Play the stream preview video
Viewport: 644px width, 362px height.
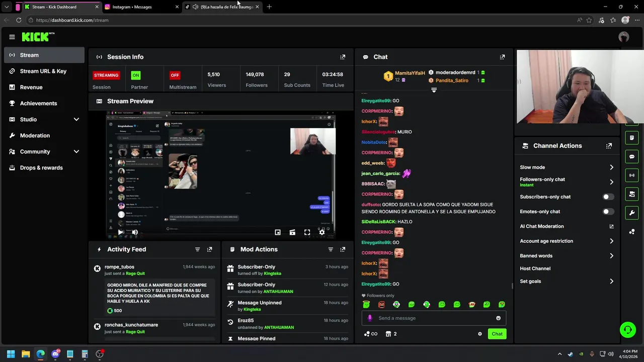[x=121, y=232]
